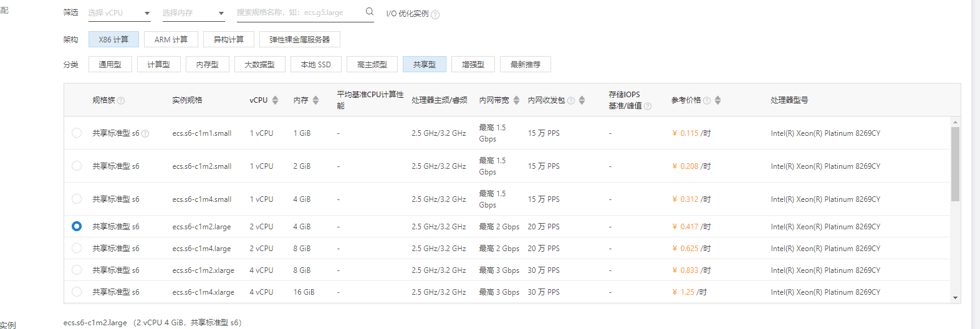Sort table by vCPU column arrows
The height and width of the screenshot is (329, 980).
click(x=275, y=100)
